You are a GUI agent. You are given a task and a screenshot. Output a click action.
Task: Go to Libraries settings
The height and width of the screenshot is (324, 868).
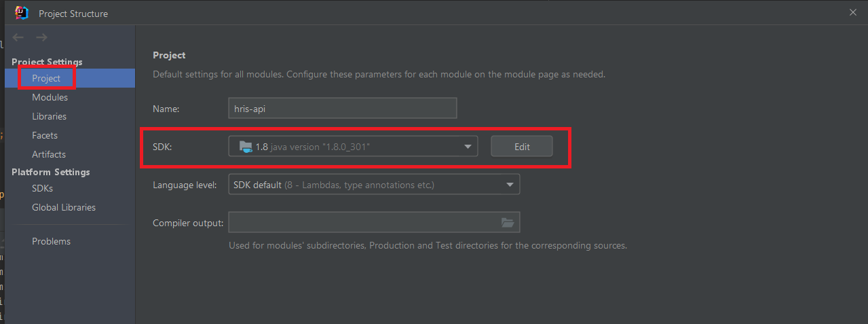tap(49, 116)
